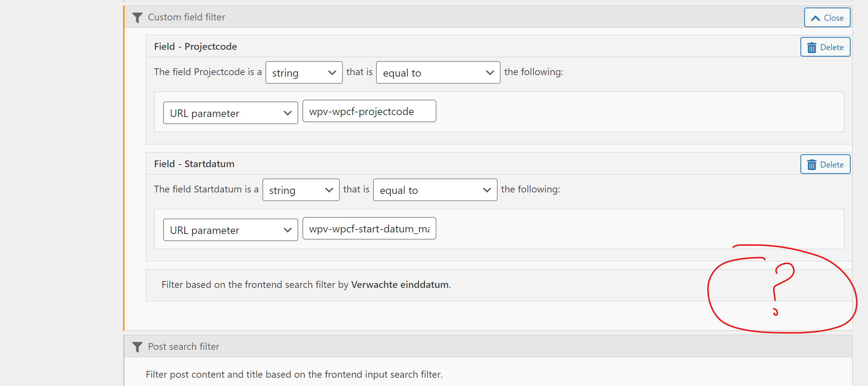Click trash icon on Startdatum Delete button
The height and width of the screenshot is (386, 868).
pyautogui.click(x=811, y=165)
